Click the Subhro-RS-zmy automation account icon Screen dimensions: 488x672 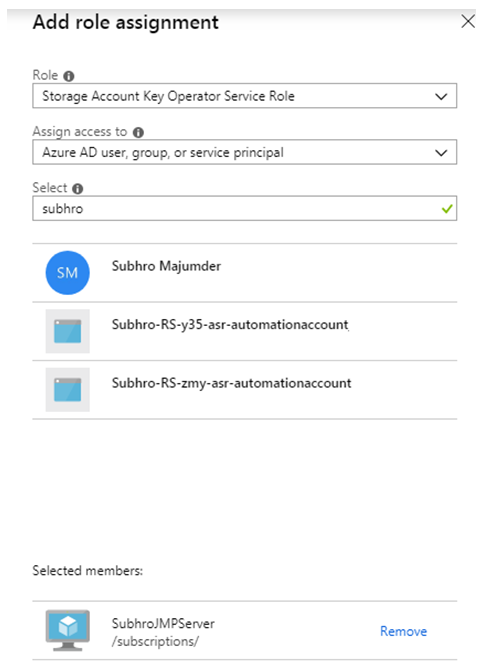click(68, 389)
